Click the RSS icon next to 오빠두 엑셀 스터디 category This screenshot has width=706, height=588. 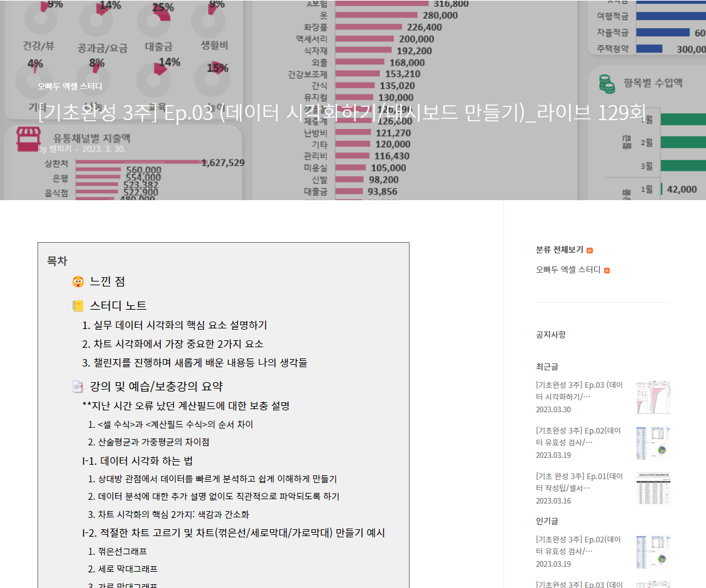(x=607, y=270)
